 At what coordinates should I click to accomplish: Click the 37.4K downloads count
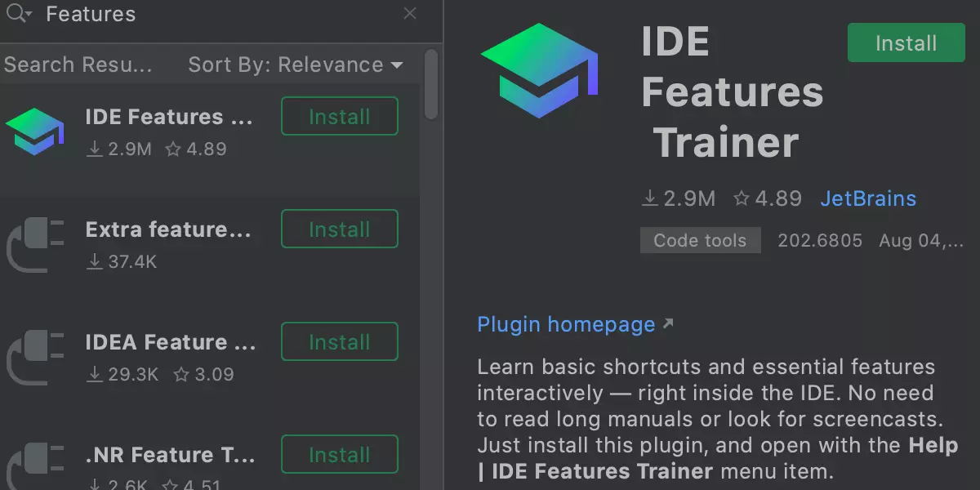coord(122,262)
